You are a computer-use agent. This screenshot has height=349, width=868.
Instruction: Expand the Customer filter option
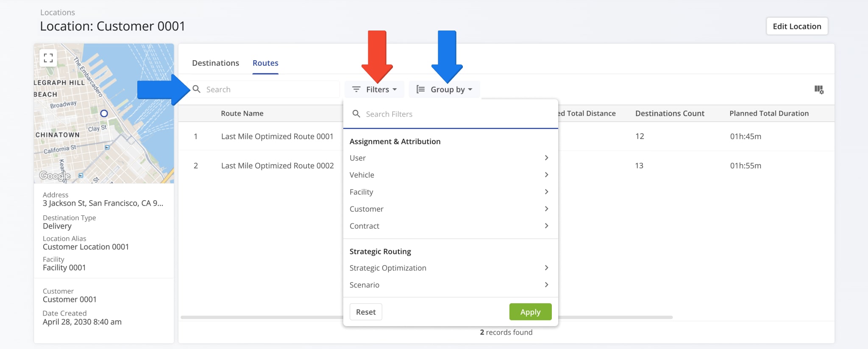(450, 209)
